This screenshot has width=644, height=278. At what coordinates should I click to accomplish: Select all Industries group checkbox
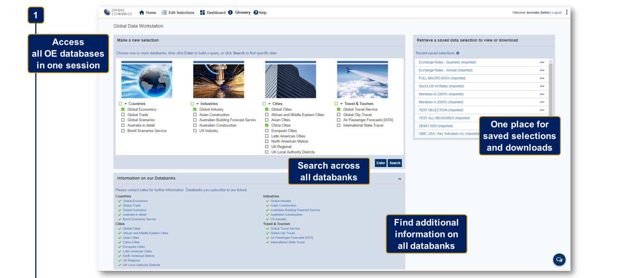[192, 104]
